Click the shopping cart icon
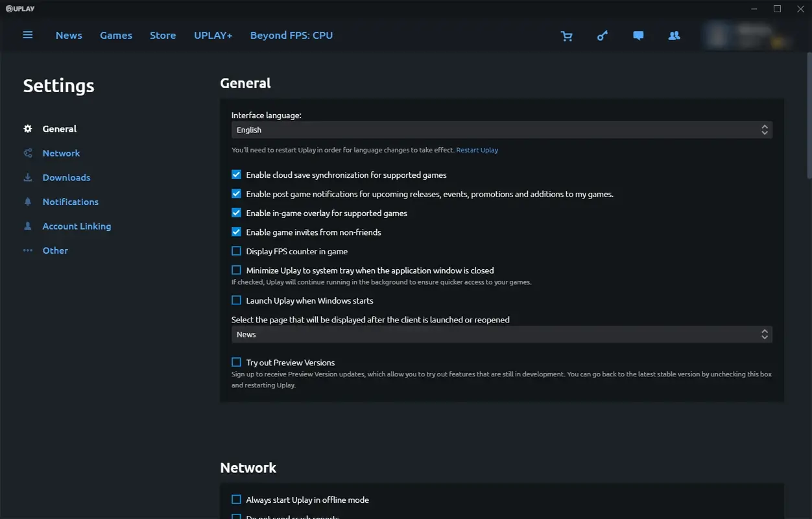The image size is (812, 519). pos(567,36)
